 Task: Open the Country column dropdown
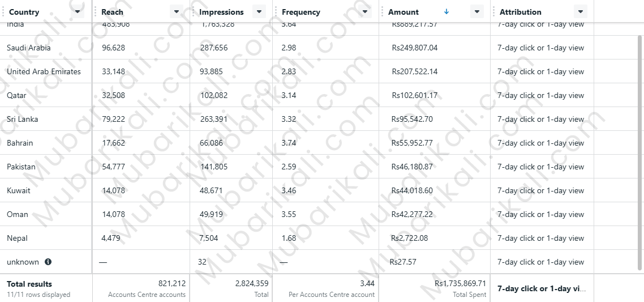(x=78, y=12)
